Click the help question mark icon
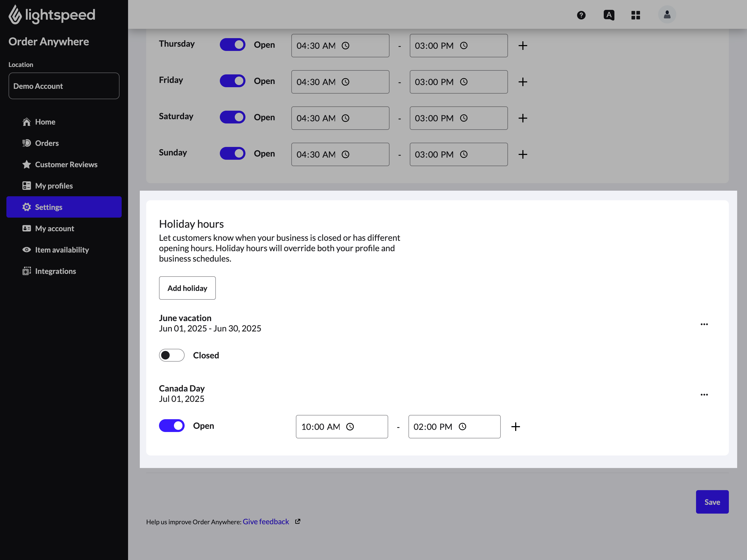747x560 pixels. click(x=581, y=15)
